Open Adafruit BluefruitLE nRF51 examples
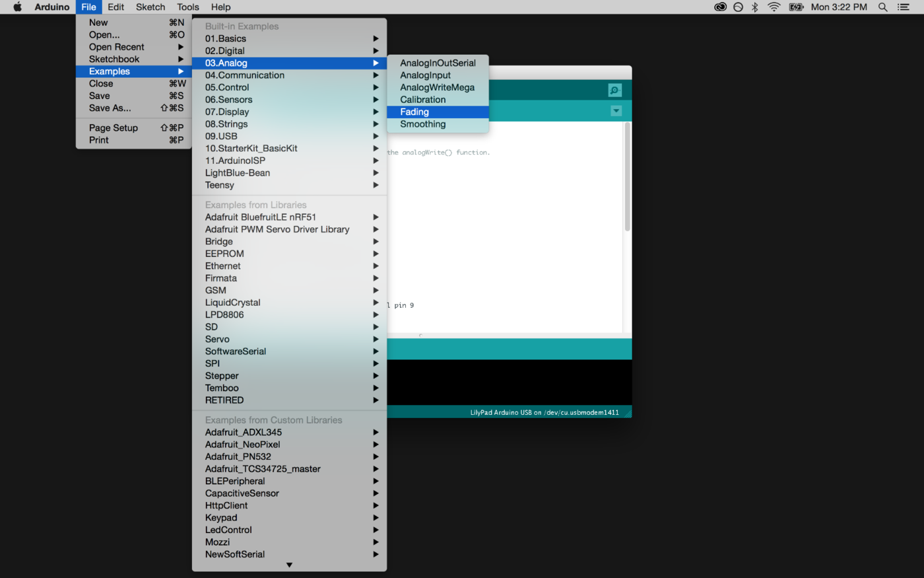 289,217
